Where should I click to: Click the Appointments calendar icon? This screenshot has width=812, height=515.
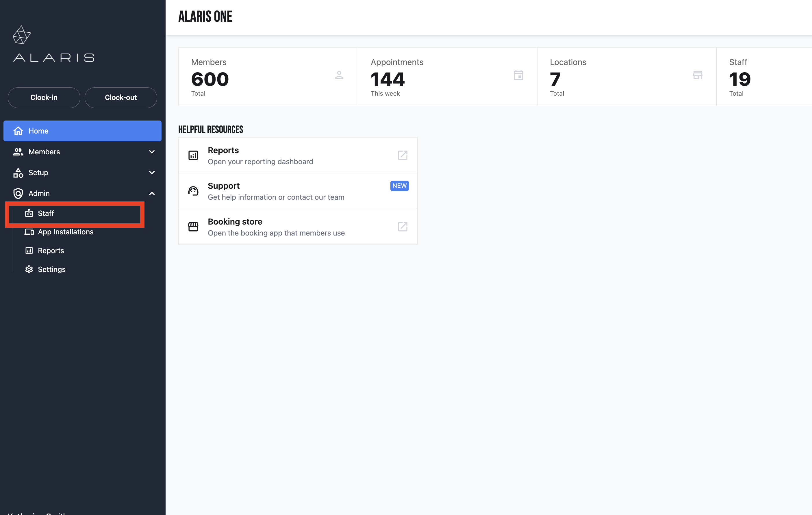click(x=518, y=75)
